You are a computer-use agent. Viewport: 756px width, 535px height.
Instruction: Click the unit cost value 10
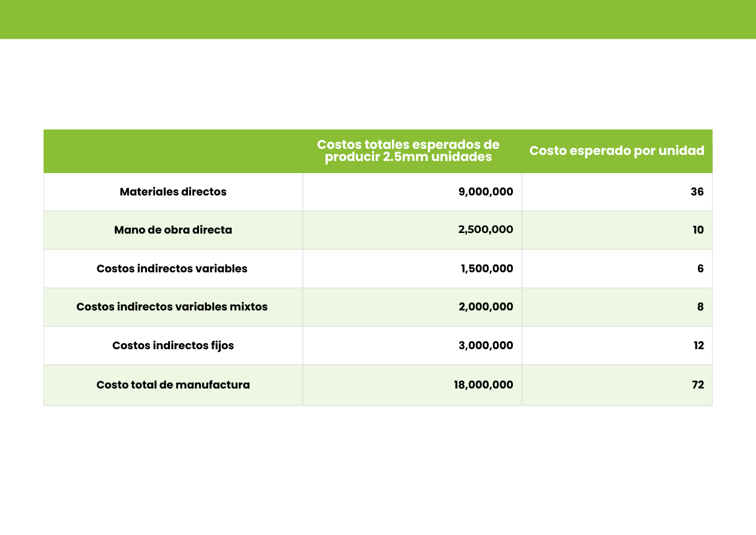point(698,230)
